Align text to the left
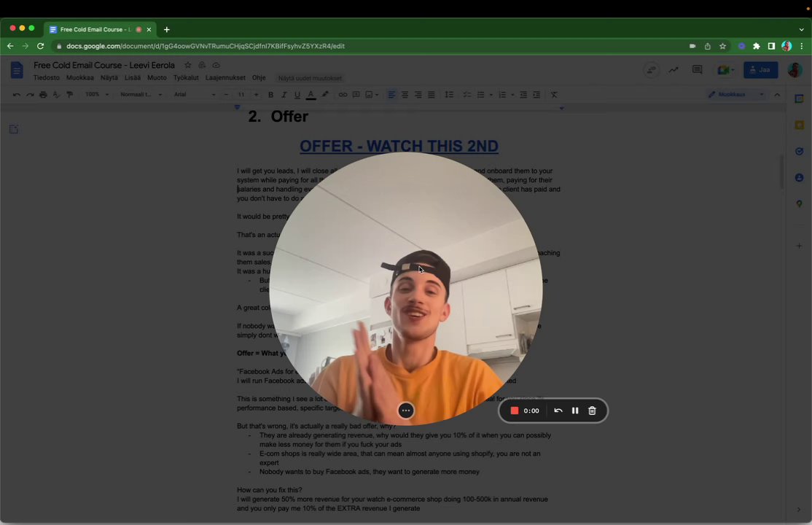 (391, 95)
